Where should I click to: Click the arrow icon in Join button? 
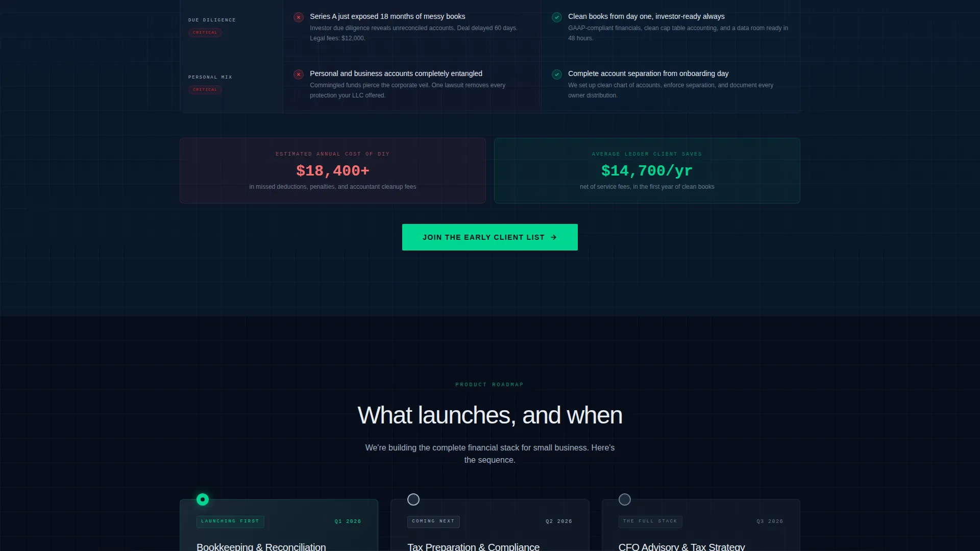coord(554,237)
